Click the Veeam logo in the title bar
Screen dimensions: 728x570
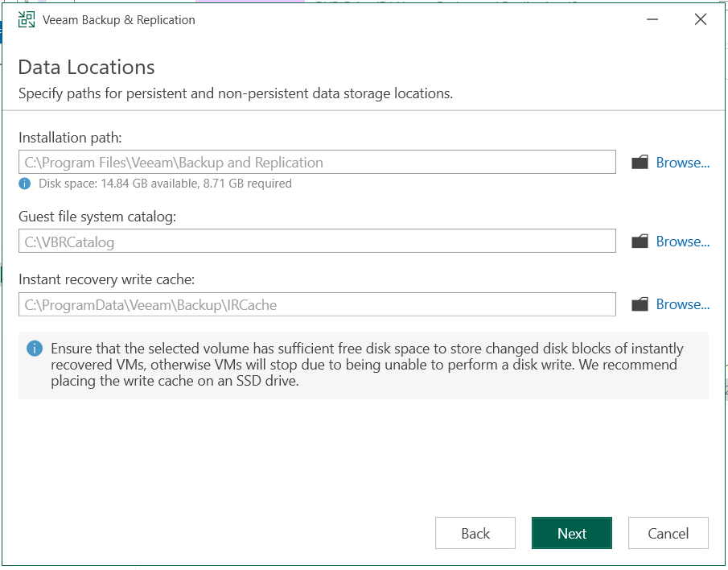click(x=27, y=20)
